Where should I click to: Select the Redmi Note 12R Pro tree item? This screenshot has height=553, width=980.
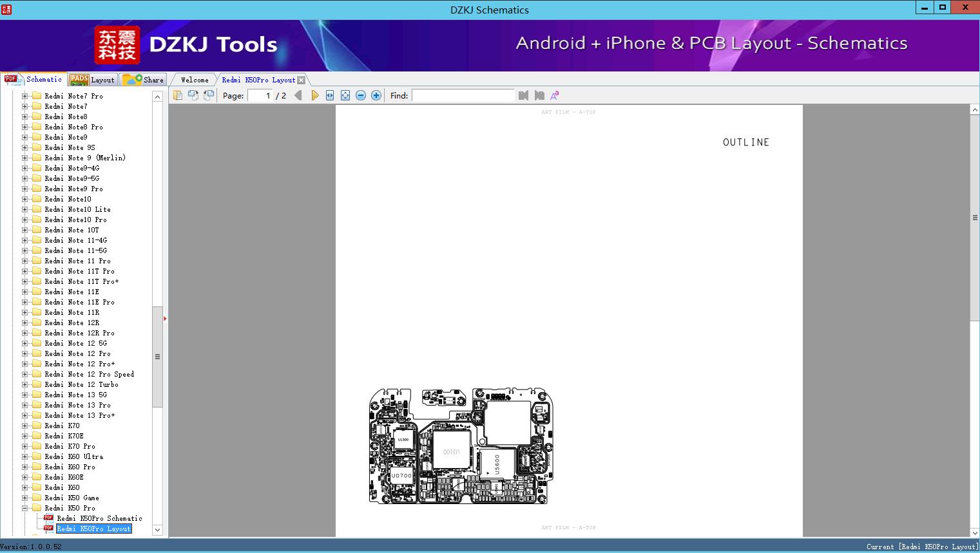79,333
